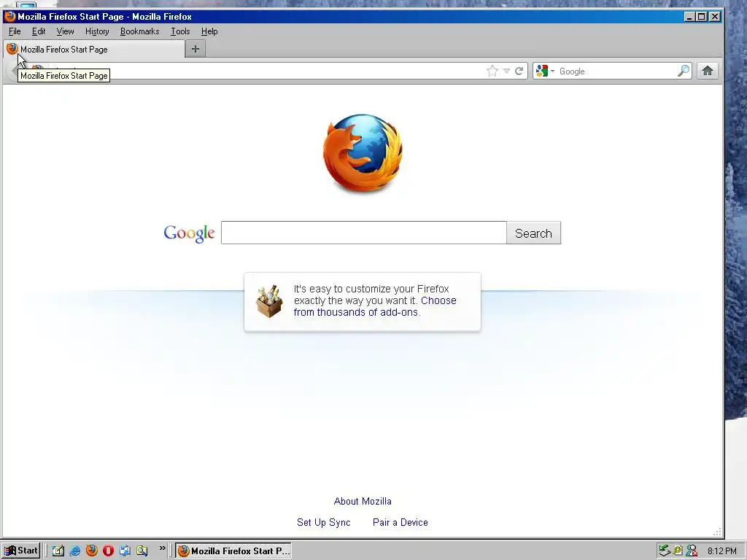Click the window resize grip
This screenshot has height=560, width=747.
click(x=717, y=532)
